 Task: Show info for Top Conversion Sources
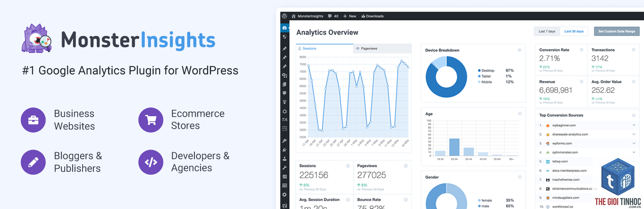[633, 115]
